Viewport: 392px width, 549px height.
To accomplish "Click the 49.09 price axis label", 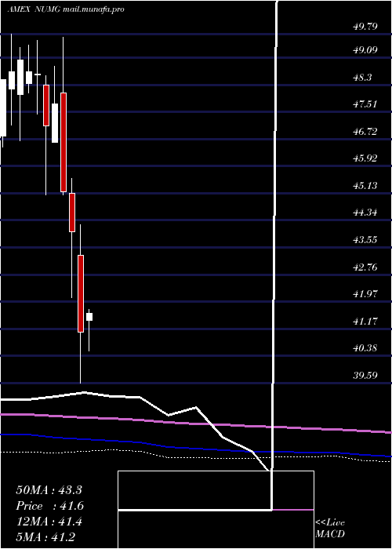I will [365, 50].
